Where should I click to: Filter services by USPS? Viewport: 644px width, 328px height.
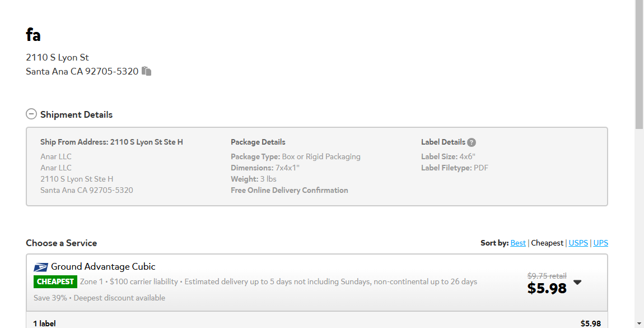coord(578,243)
